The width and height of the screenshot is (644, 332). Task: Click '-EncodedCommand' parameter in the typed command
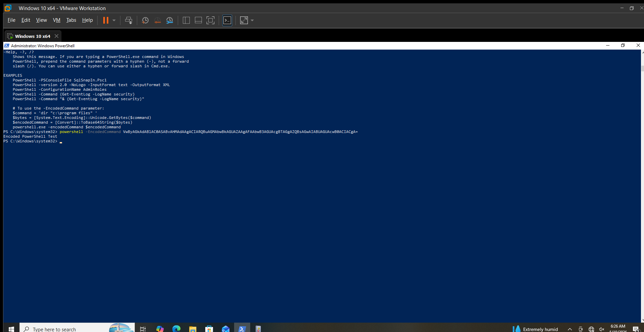coord(103,132)
